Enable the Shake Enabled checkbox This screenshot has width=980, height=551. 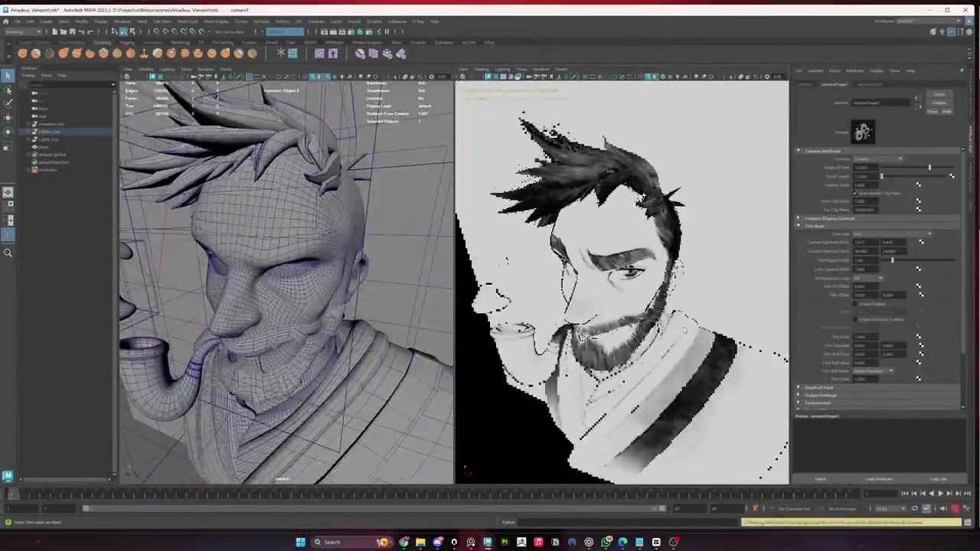tap(855, 304)
